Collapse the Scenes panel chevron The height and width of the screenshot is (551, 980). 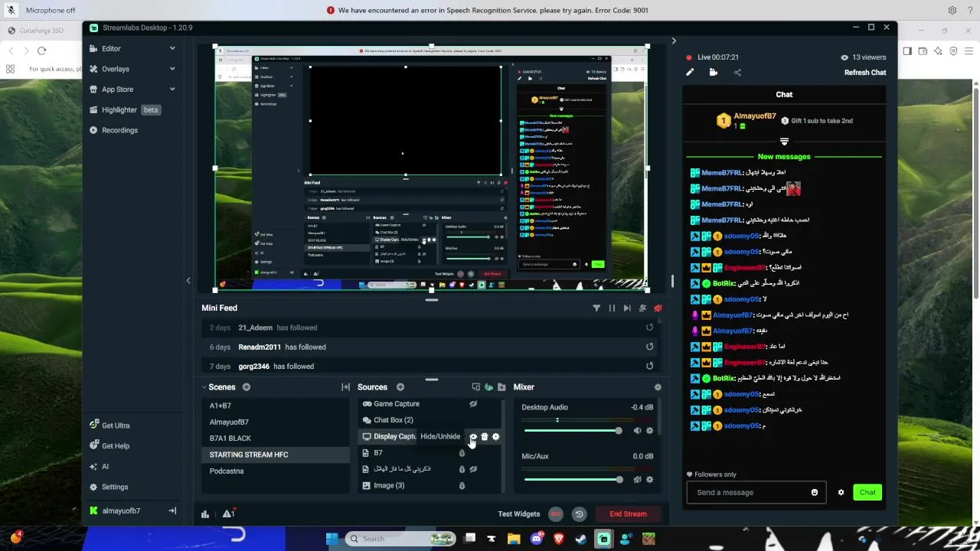tap(204, 387)
